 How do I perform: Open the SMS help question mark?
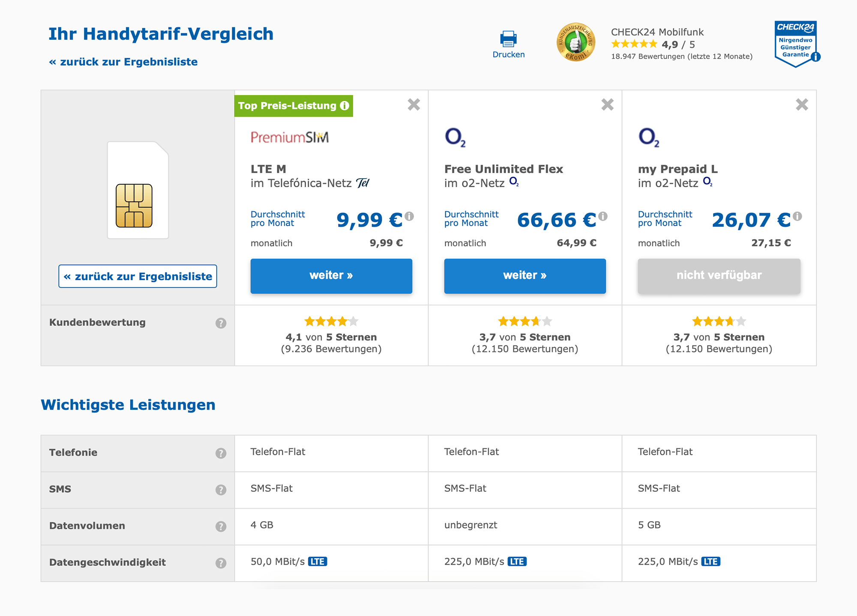[x=221, y=490]
